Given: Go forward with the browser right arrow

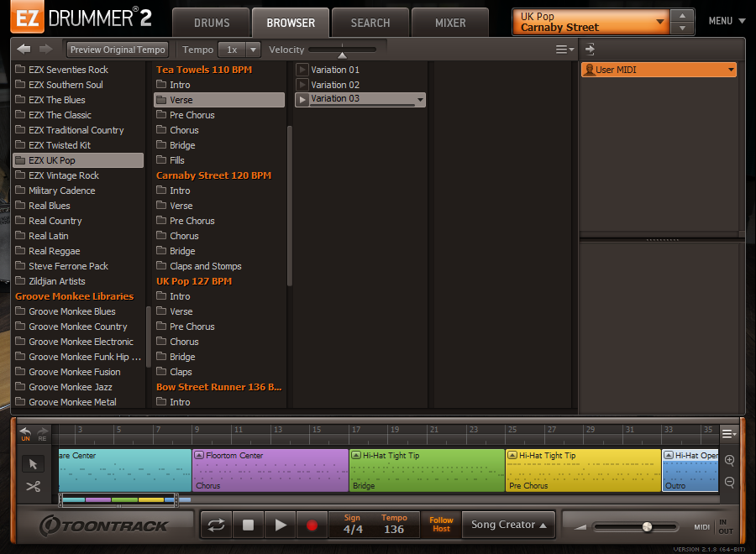Looking at the screenshot, I should [46, 50].
